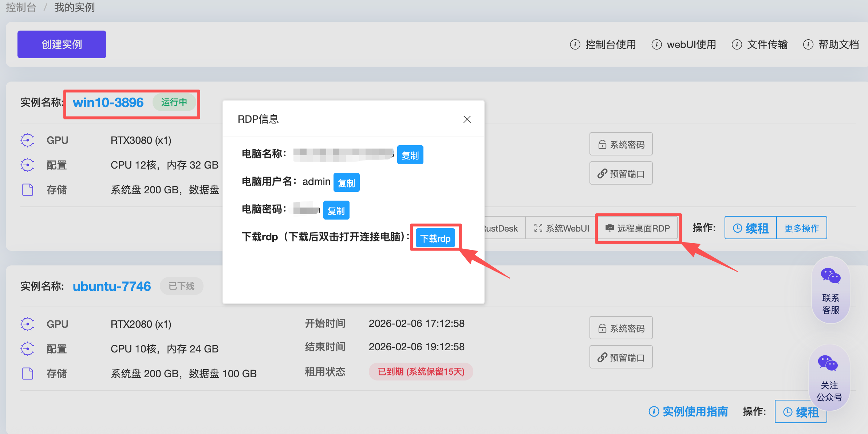Open the 文件传输 help link
Viewport: 868px width, 434px height.
[x=767, y=44]
